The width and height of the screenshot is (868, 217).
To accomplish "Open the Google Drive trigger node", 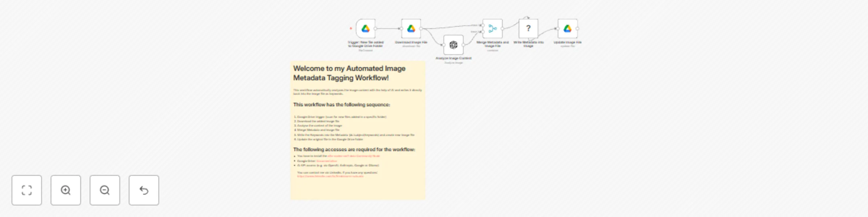I will 366,29.
